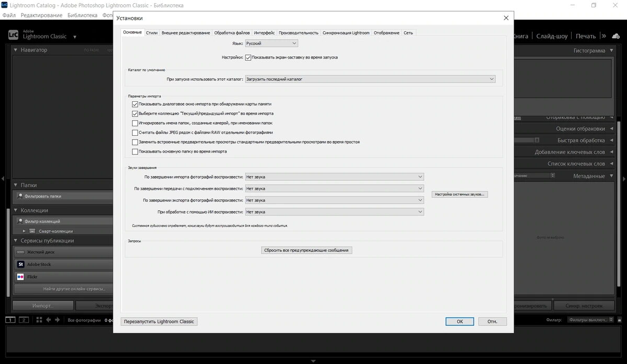
Task: Click Настройка системных звуков button
Action: [460, 194]
